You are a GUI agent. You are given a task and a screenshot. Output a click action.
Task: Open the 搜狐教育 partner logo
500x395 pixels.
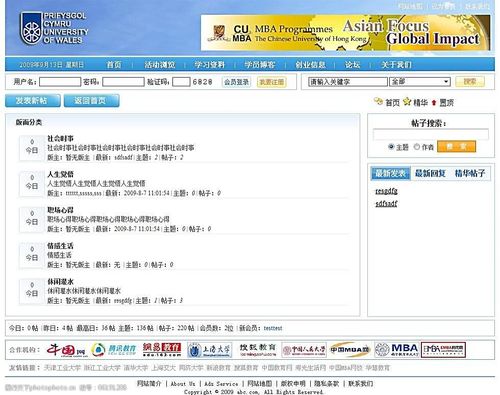[x=258, y=350]
